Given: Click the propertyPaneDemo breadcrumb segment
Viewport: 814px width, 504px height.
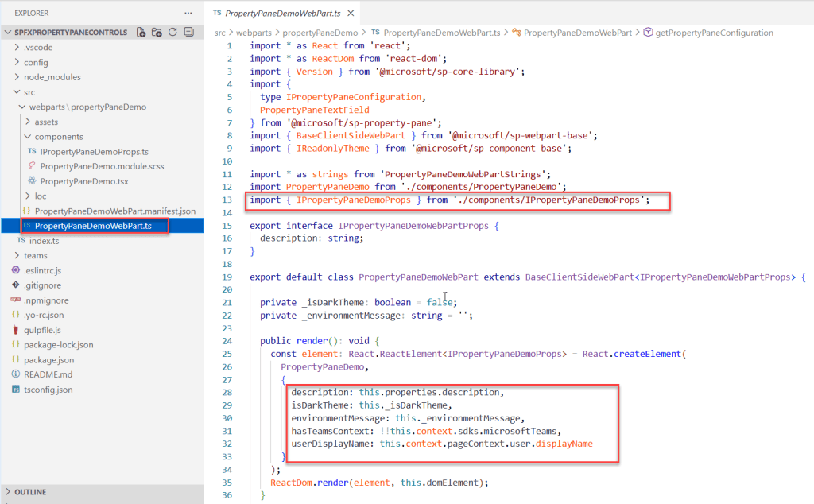Looking at the screenshot, I should [320, 33].
